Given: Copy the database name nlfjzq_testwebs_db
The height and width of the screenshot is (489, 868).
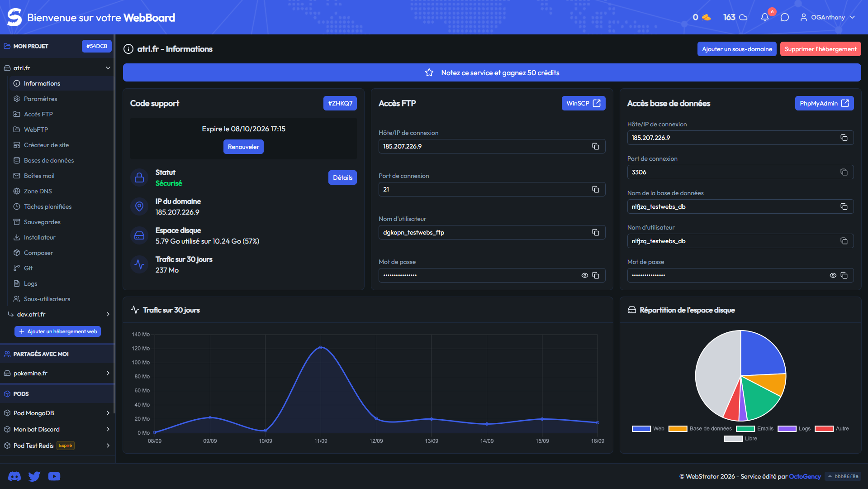Looking at the screenshot, I should pos(844,206).
